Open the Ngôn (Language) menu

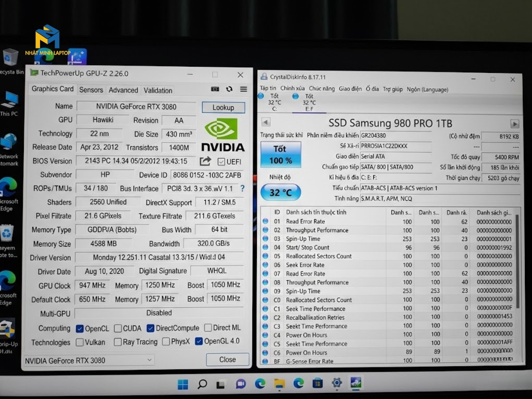(x=427, y=89)
